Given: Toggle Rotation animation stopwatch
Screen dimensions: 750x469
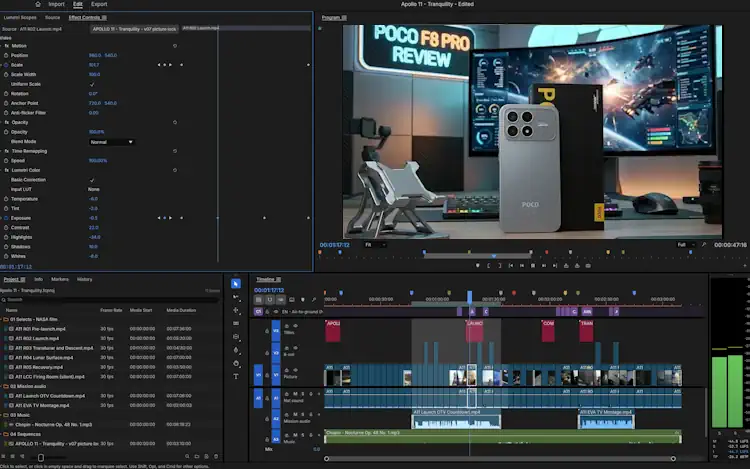Looking at the screenshot, I should coord(6,94).
